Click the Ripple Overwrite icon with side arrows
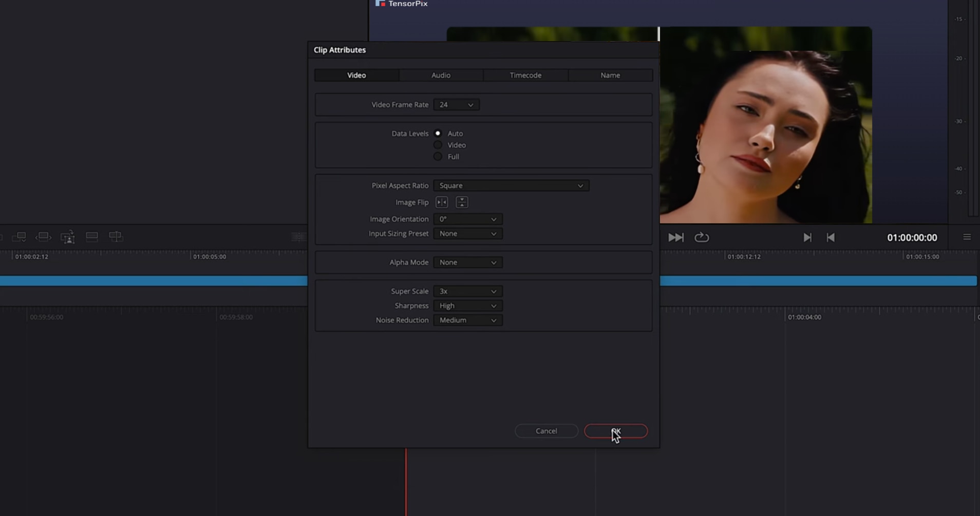The image size is (980, 516). tap(43, 237)
